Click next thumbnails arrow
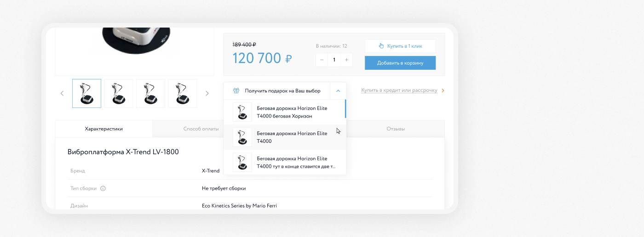The width and height of the screenshot is (644, 237). pyautogui.click(x=207, y=93)
